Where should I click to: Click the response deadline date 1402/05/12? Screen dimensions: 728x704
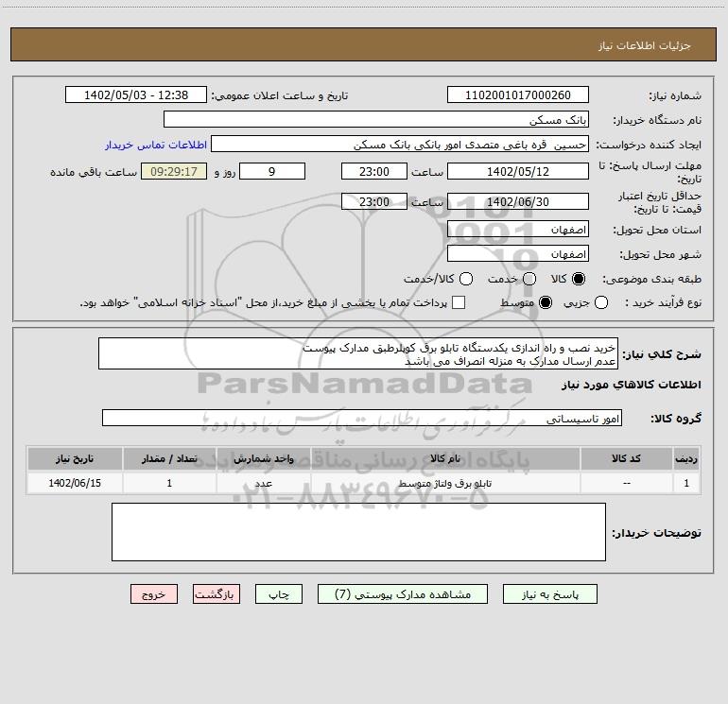tap(518, 171)
